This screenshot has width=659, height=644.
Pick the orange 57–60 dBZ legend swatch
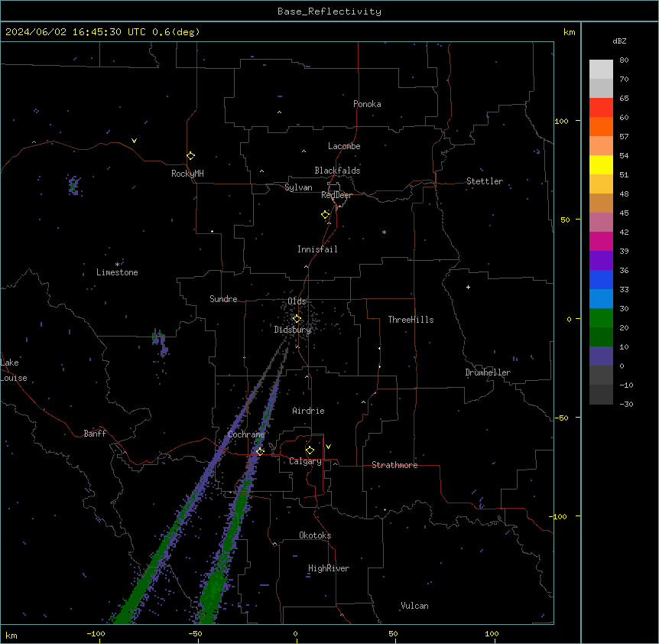[x=601, y=126]
